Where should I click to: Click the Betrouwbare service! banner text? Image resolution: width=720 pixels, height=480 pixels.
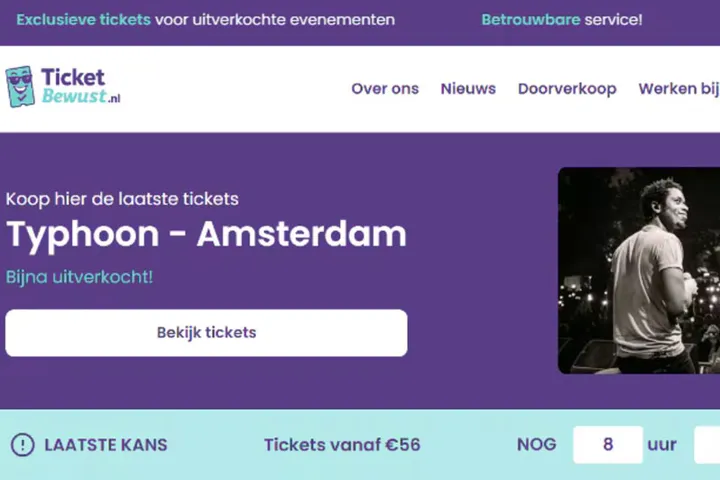click(x=562, y=19)
